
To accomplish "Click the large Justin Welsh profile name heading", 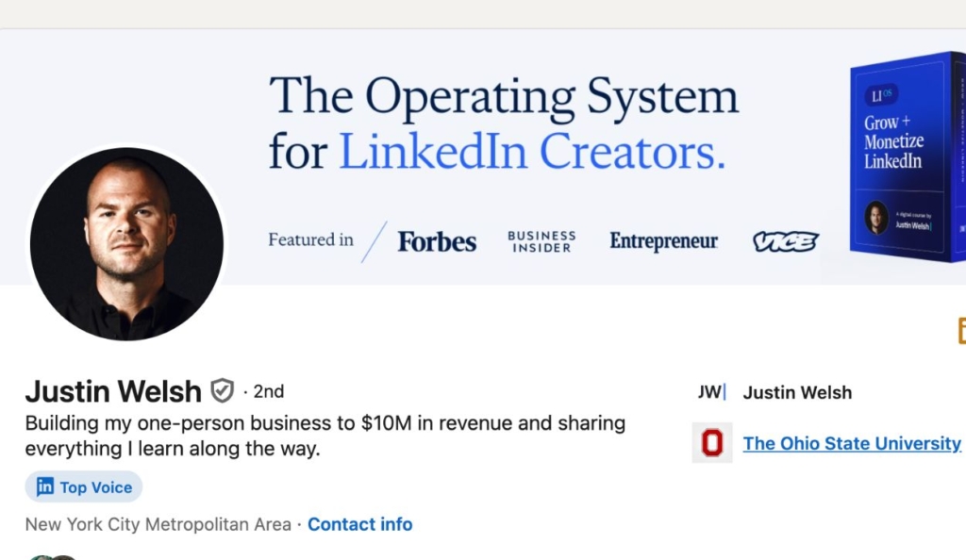I will (113, 390).
